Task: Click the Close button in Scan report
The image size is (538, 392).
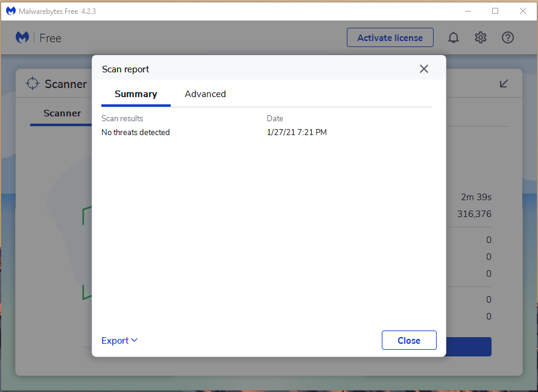Action: coord(409,340)
